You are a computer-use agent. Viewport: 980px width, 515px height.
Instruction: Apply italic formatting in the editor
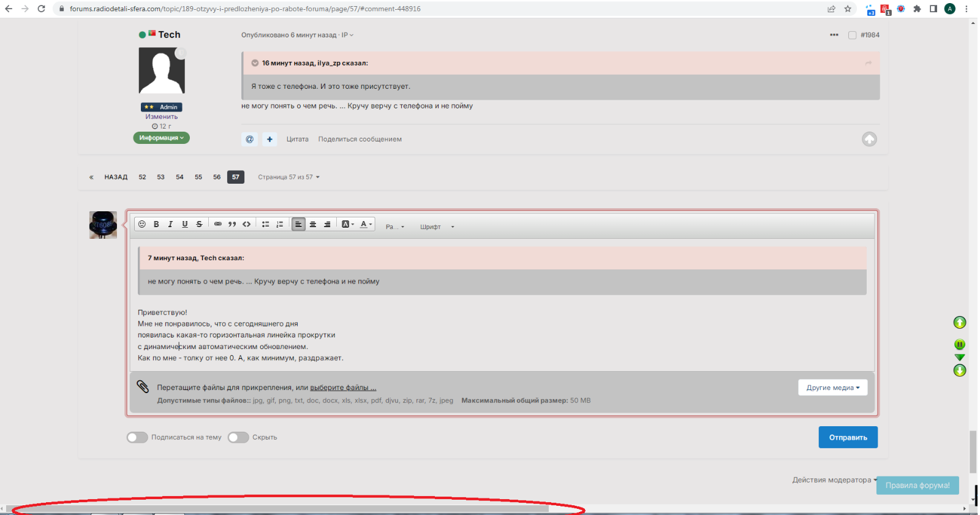[170, 224]
